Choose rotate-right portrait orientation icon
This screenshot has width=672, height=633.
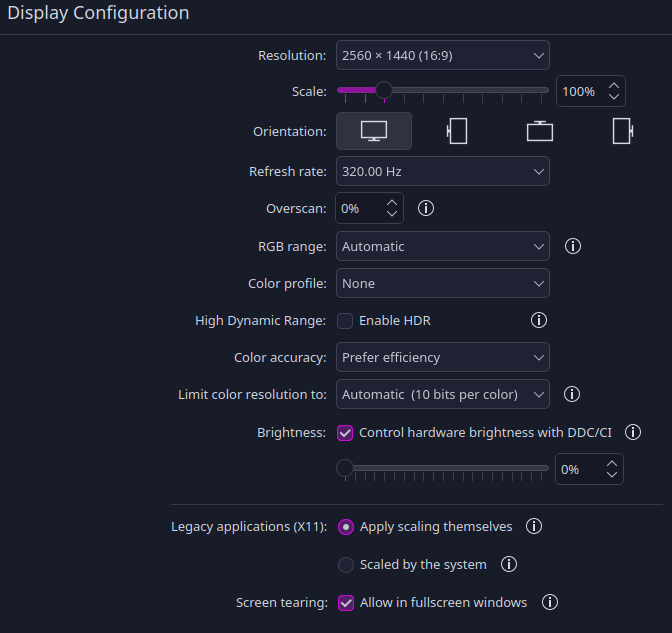(x=623, y=131)
